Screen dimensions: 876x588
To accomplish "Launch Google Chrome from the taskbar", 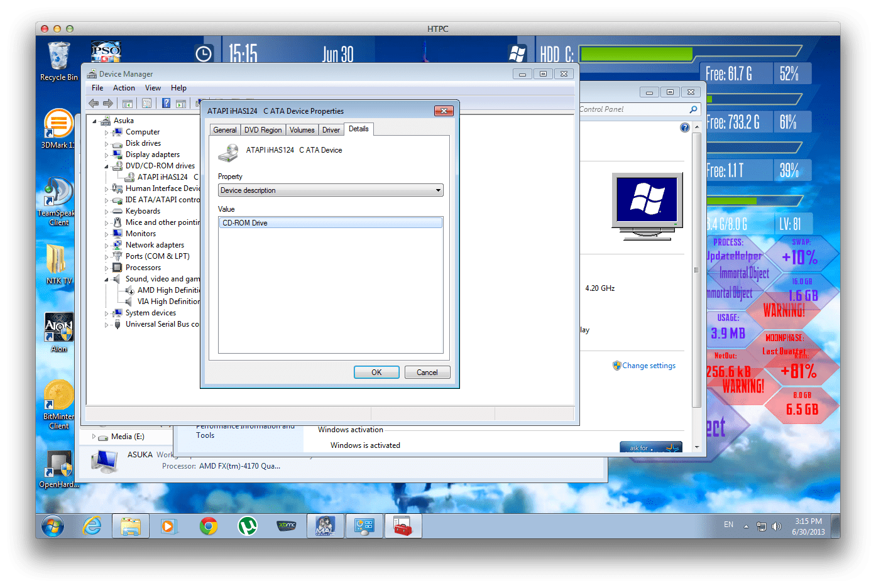I will (209, 526).
